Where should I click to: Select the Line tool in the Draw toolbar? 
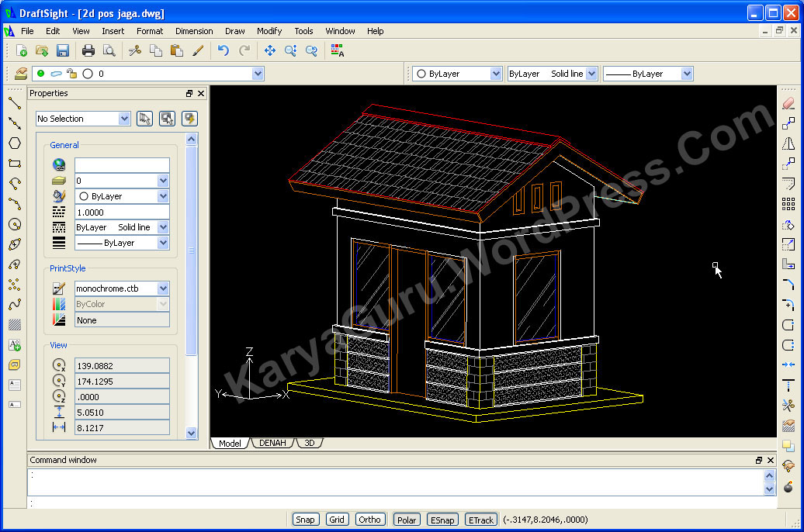click(14, 102)
